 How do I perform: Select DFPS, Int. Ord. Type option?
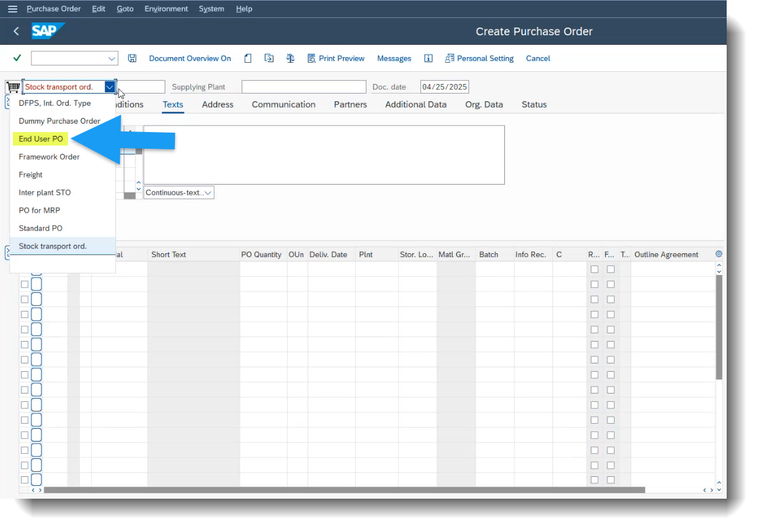pyautogui.click(x=63, y=103)
